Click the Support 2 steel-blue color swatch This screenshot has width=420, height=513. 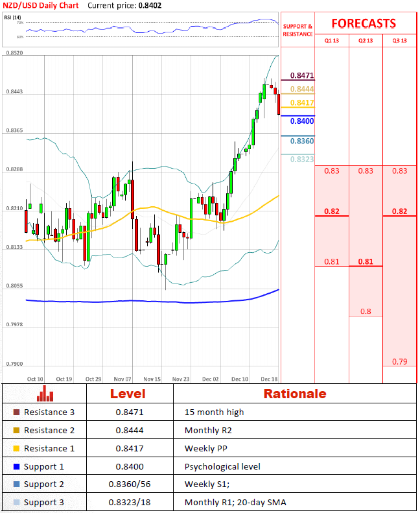tap(16, 484)
